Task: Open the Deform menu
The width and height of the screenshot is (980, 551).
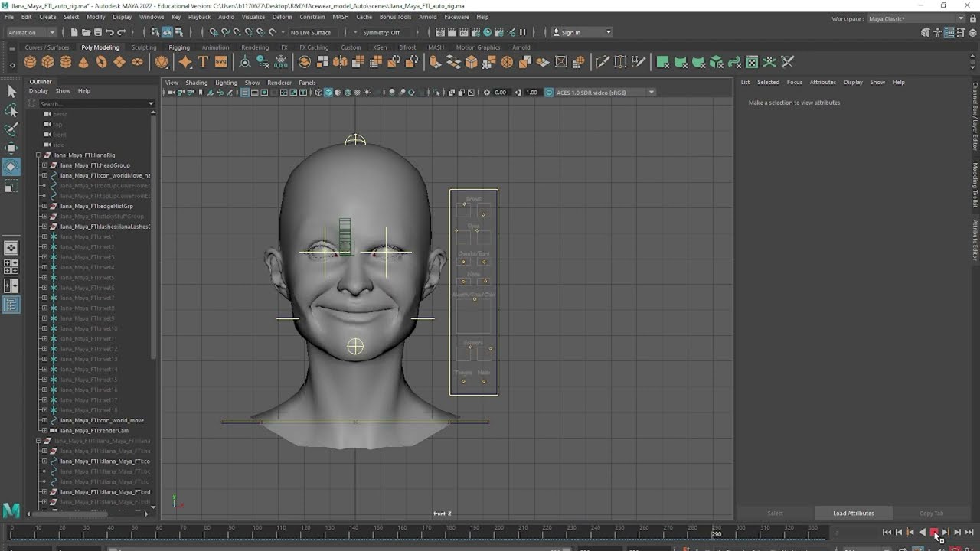Action: point(282,17)
